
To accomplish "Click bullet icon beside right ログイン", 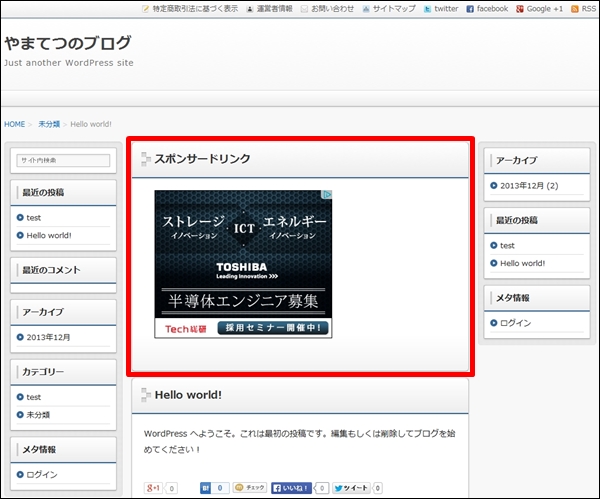I will (x=494, y=323).
